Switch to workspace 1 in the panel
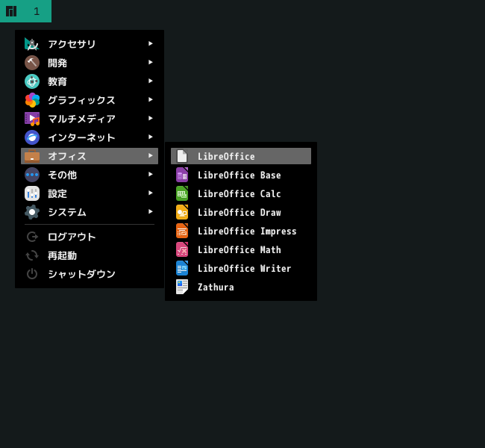Viewport: 485px width, 448px height. [37, 11]
